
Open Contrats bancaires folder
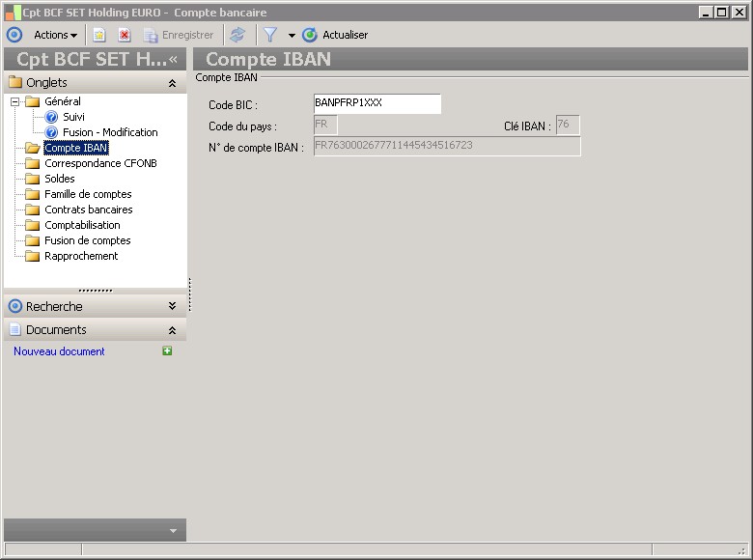(89, 210)
